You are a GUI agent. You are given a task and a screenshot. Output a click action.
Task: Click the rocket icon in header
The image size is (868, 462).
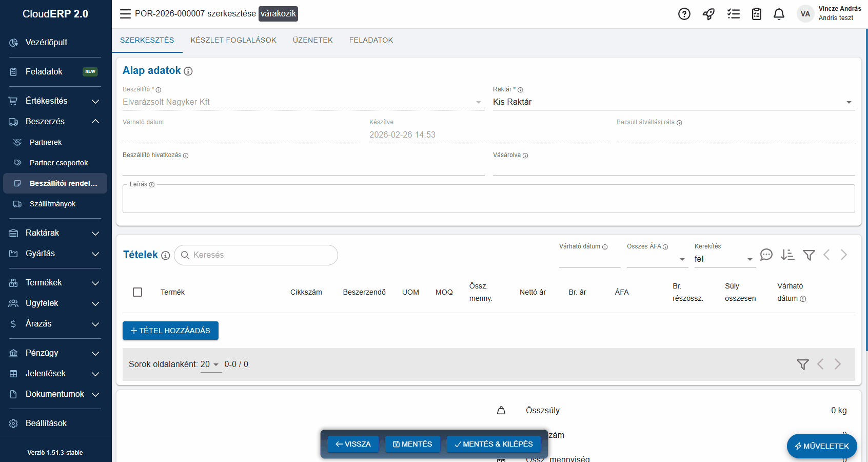coord(708,14)
